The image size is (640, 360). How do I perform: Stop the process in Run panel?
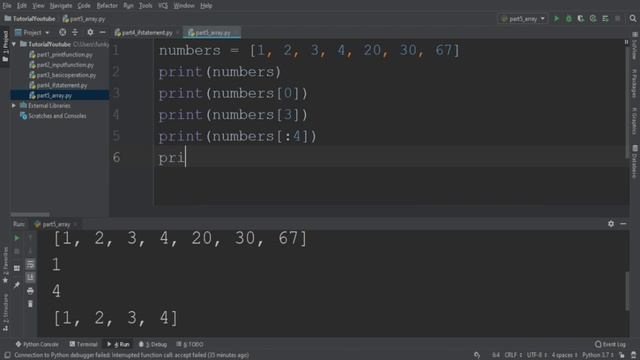coord(17,251)
